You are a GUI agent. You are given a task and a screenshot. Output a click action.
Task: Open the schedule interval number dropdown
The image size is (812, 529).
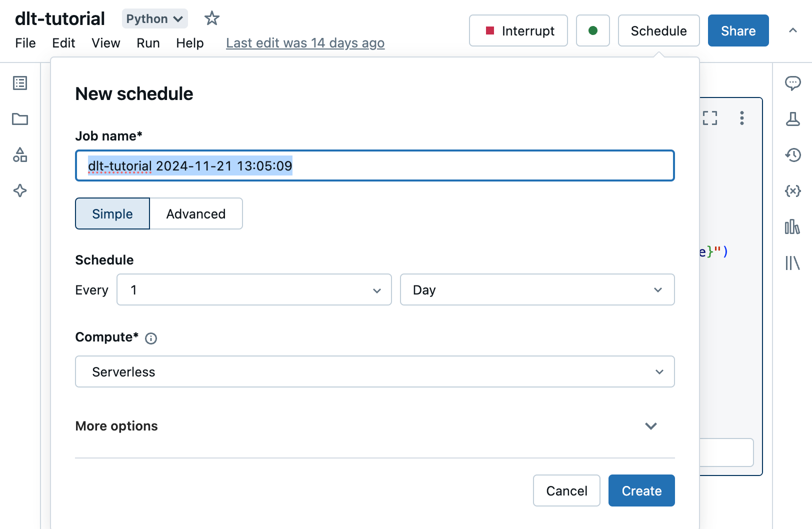(254, 290)
